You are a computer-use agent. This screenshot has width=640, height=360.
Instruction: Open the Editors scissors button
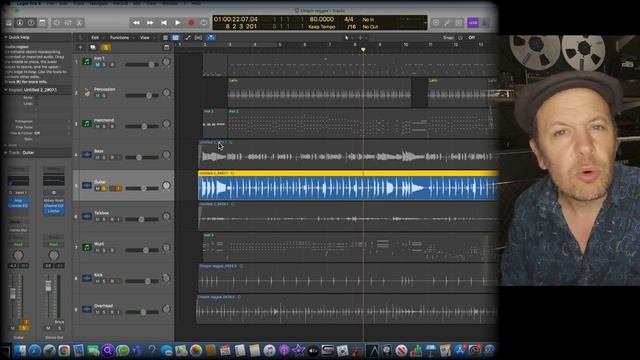pyautogui.click(x=79, y=23)
